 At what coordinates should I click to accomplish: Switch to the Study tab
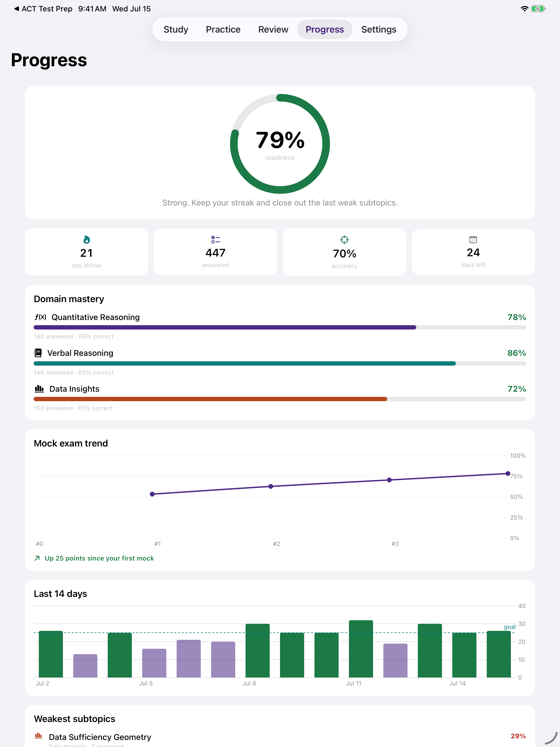pos(176,29)
